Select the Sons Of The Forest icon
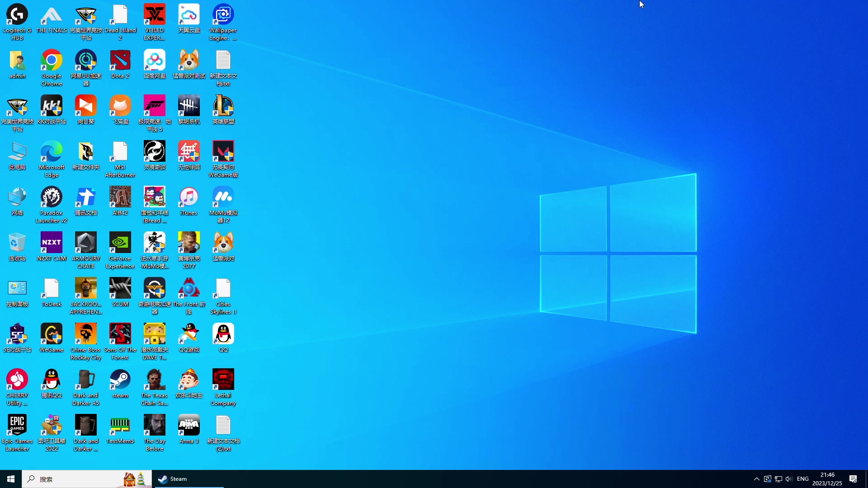The image size is (868, 488). click(120, 341)
